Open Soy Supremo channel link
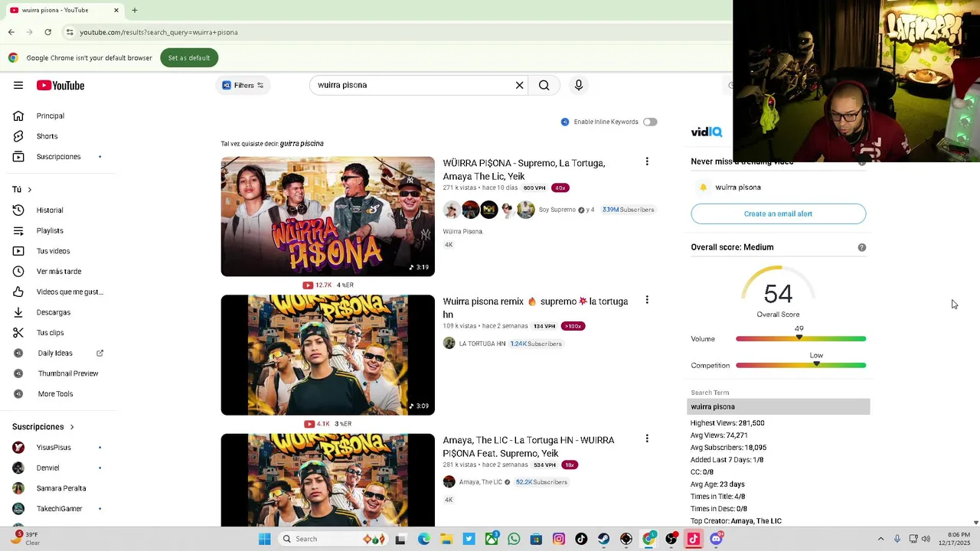The image size is (980, 551). click(557, 210)
